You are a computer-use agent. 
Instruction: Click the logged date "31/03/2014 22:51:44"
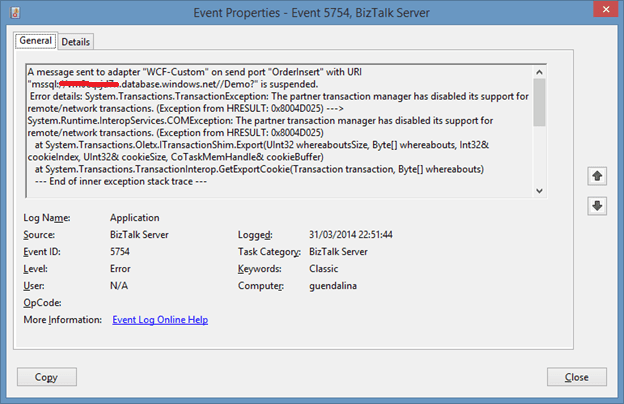[351, 234]
